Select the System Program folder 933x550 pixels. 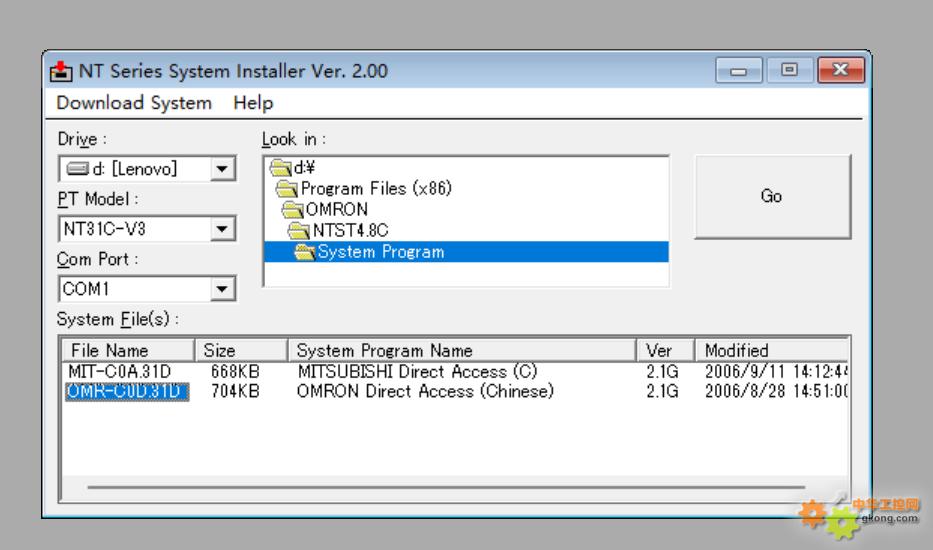click(380, 252)
